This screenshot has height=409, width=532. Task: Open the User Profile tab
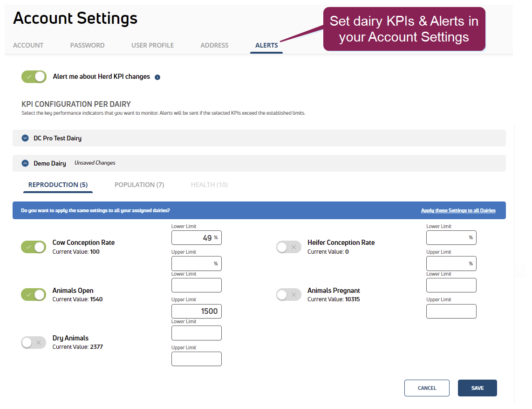tap(152, 45)
